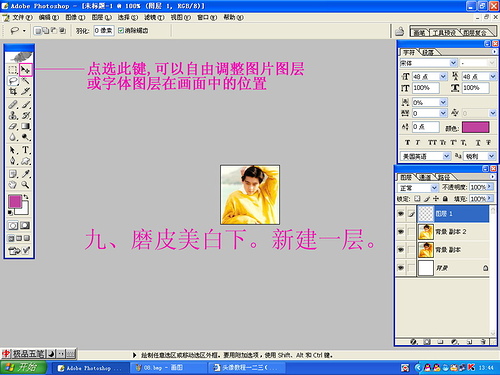The image size is (500, 375).
Task: Select the Notes tool
Action: pos(13,174)
